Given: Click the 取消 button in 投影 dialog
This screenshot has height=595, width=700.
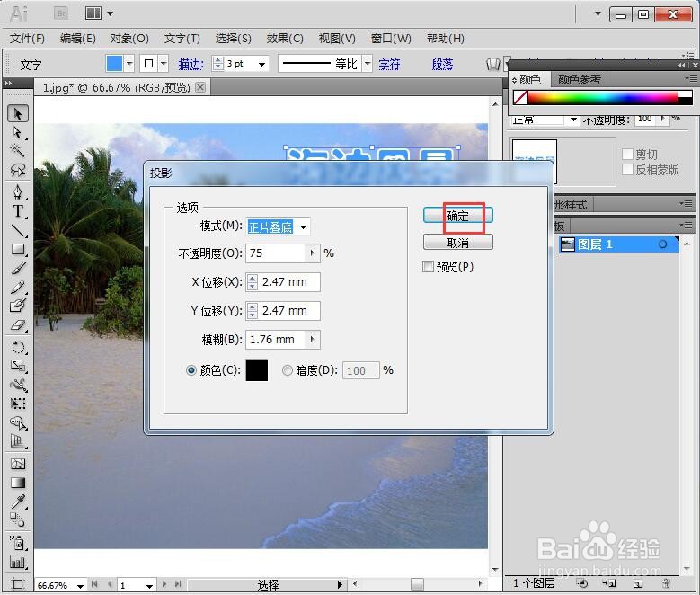Looking at the screenshot, I should point(458,243).
